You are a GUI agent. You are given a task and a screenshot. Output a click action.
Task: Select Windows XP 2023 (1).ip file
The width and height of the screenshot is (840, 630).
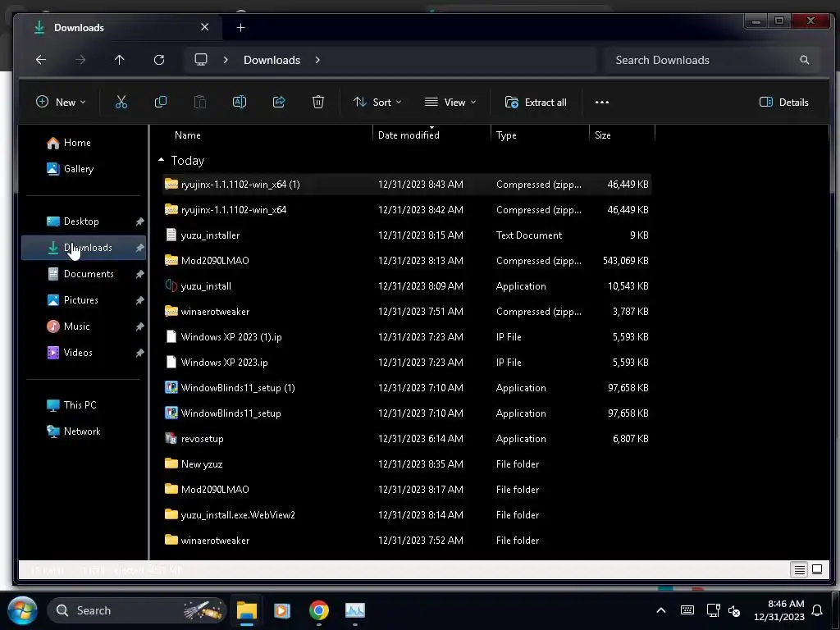[407, 337]
